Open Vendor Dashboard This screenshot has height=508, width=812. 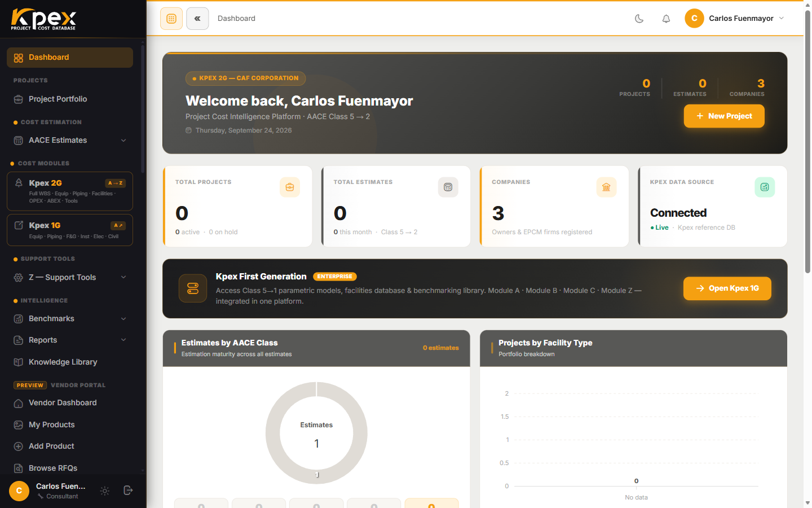tap(70, 403)
